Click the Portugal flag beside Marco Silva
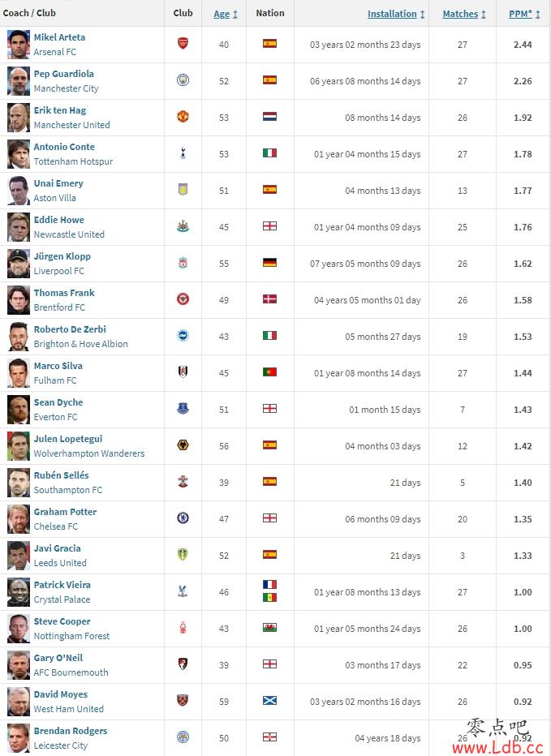Screen dimensions: 551x756 [x=269, y=372]
